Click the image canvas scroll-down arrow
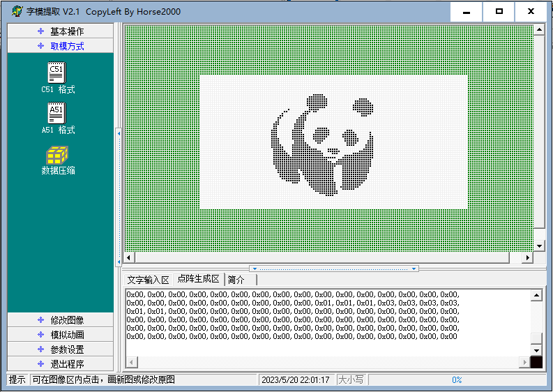The height and width of the screenshot is (392, 553). click(x=539, y=246)
